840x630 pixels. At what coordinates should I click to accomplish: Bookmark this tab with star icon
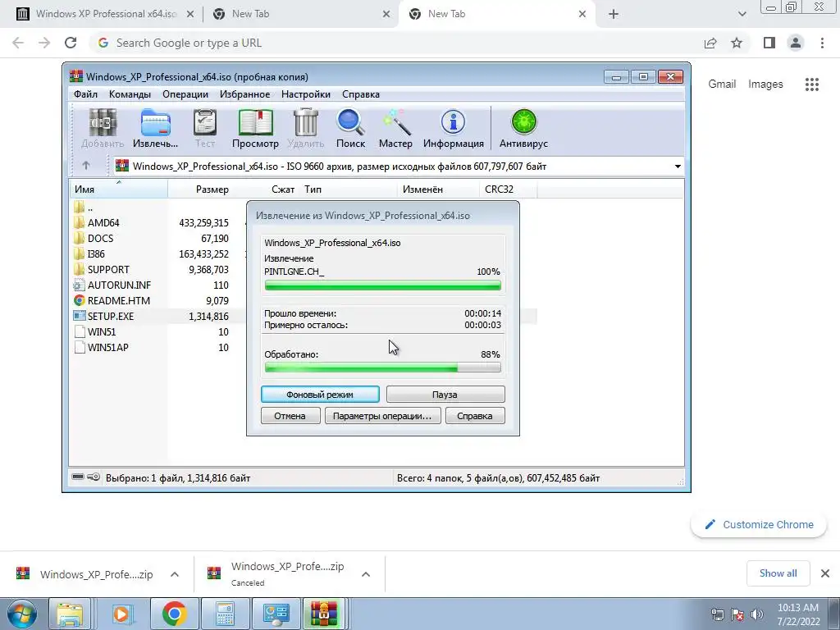737,43
